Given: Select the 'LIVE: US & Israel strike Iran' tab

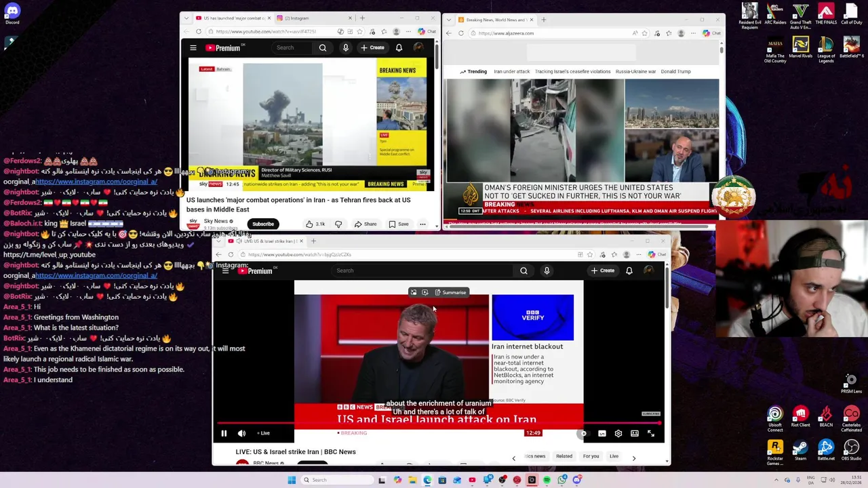Looking at the screenshot, I should tap(267, 241).
